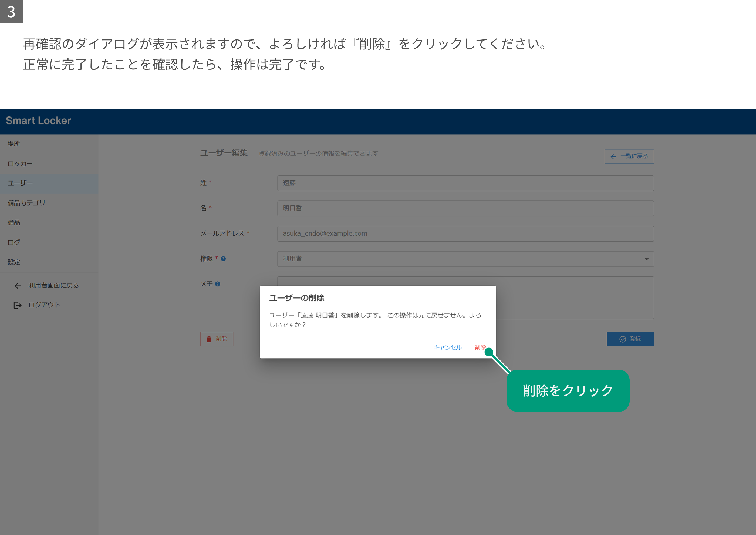The width and height of the screenshot is (756, 535).
Task: Click the メールアドレス input field
Action: tap(465, 233)
